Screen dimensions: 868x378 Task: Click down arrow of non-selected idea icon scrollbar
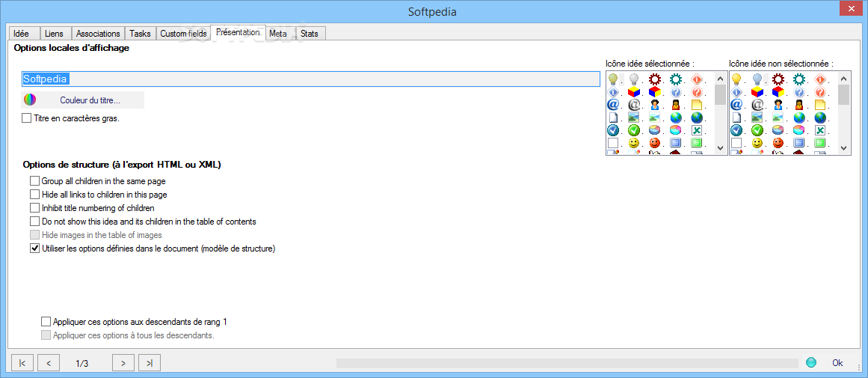click(843, 147)
